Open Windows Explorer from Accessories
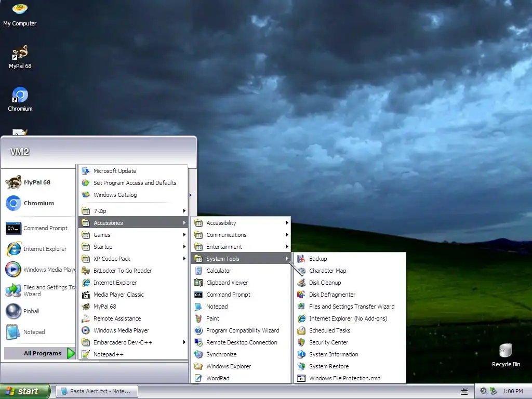532x399 pixels. tap(241, 366)
